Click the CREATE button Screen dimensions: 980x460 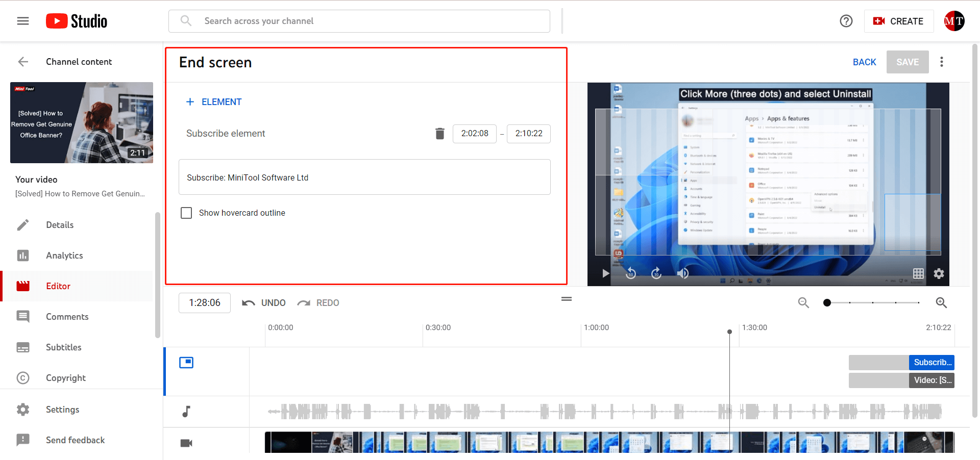(x=898, y=21)
